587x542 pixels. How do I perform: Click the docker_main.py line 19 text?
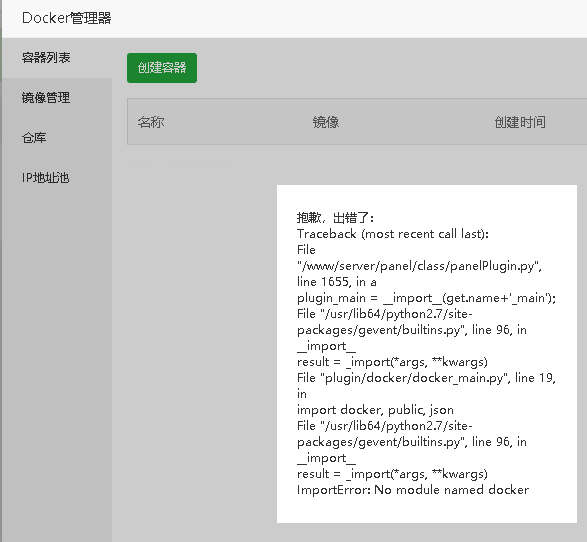point(426,378)
